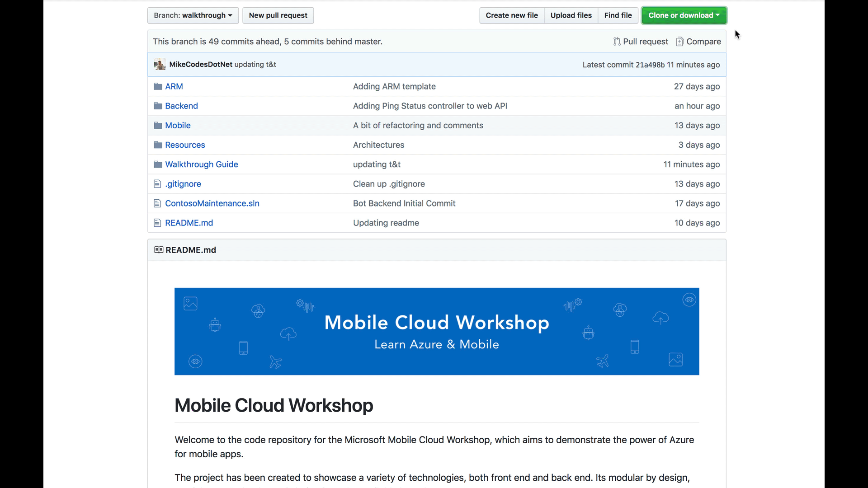The height and width of the screenshot is (488, 868).
Task: Click the file icon for .gitignore
Action: [x=157, y=183]
